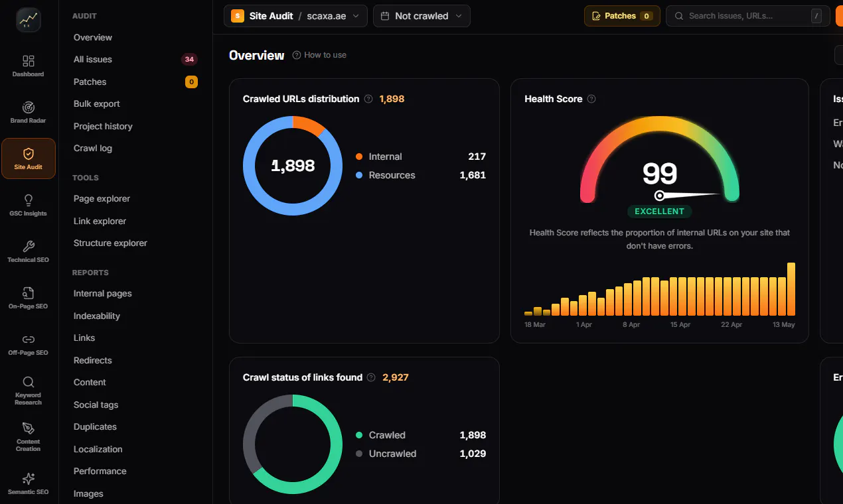
Task: Open On-Page SEO sidebar icon
Action: [x=29, y=297]
